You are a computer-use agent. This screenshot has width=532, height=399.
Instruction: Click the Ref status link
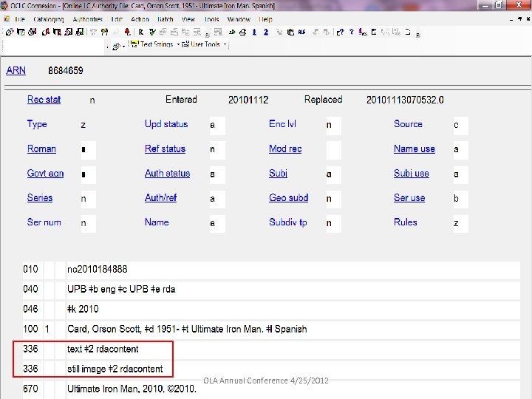(165, 149)
